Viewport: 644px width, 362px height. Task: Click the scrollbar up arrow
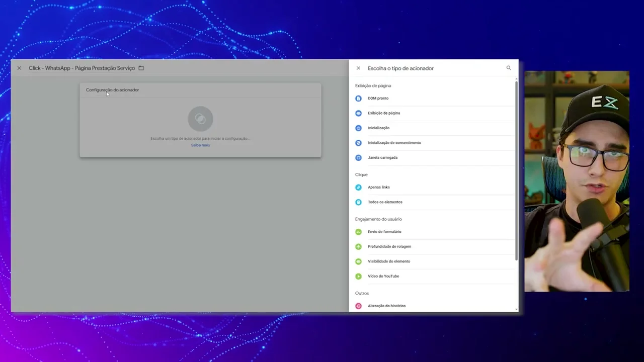516,79
